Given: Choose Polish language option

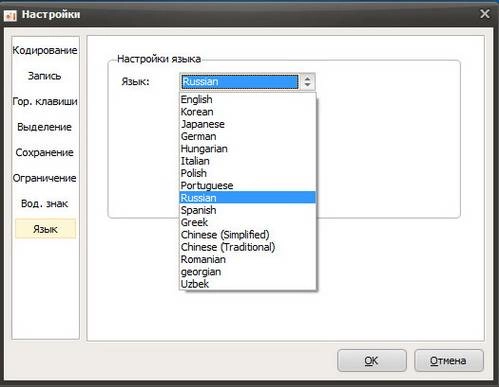Looking at the screenshot, I should (x=248, y=173).
